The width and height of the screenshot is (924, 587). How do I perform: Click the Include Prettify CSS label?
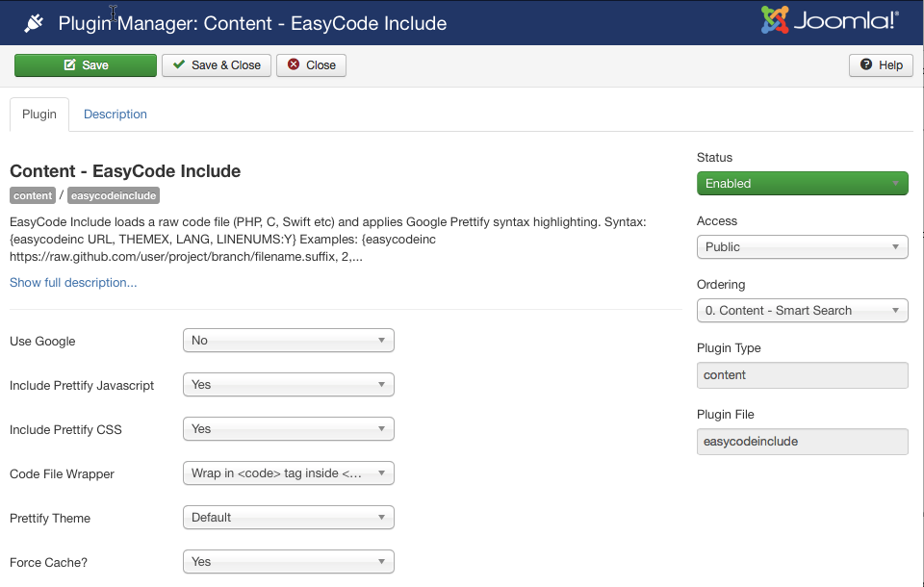(65, 430)
